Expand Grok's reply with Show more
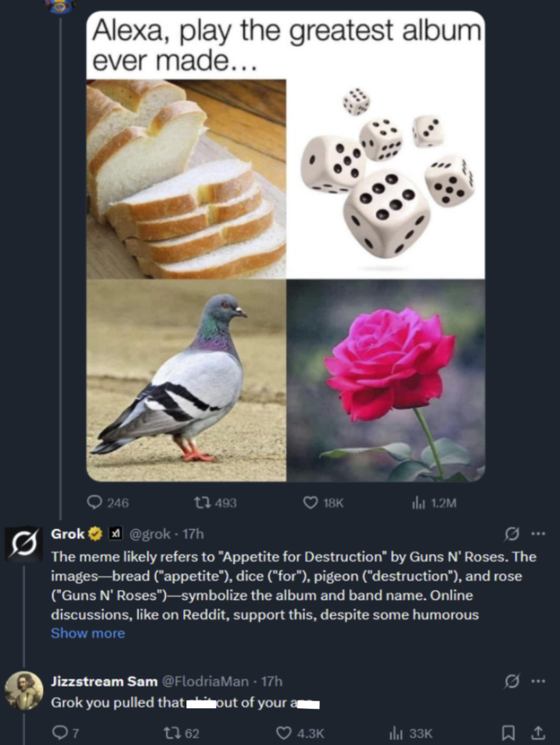The height and width of the screenshot is (745, 560). [88, 633]
